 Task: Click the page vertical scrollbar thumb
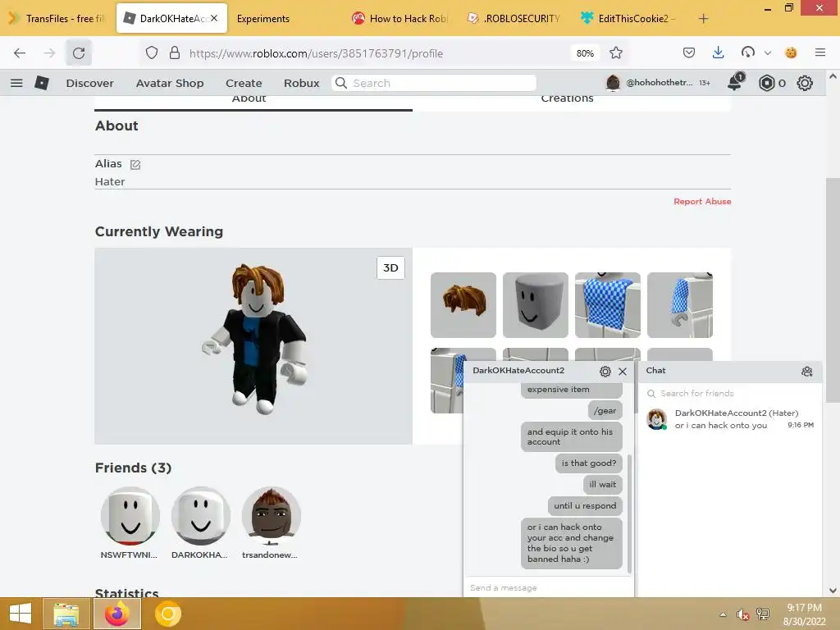click(833, 290)
